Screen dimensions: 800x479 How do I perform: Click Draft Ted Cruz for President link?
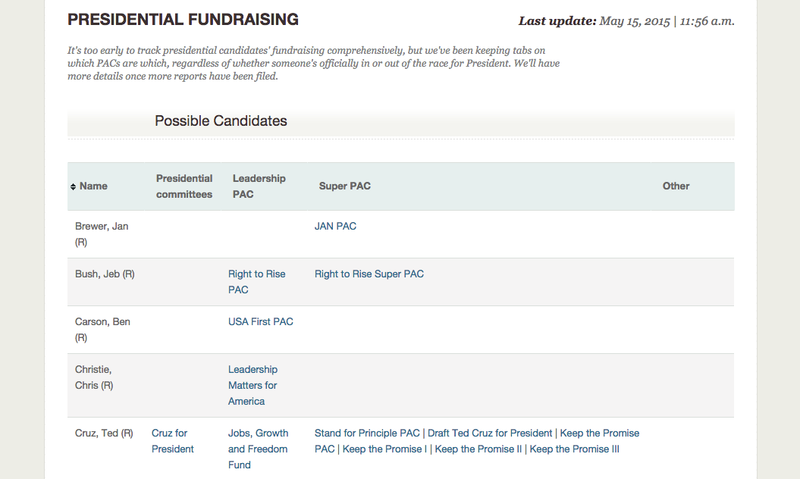pos(489,433)
